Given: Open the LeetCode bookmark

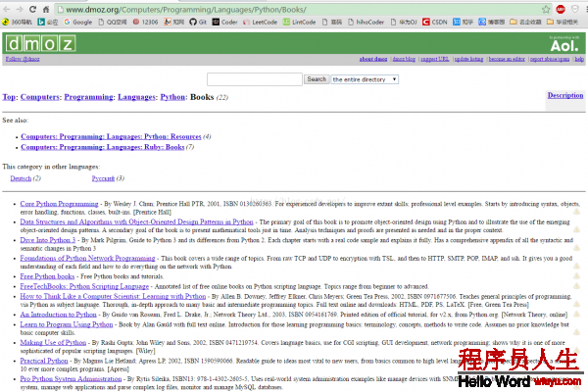Looking at the screenshot, I should (261, 23).
